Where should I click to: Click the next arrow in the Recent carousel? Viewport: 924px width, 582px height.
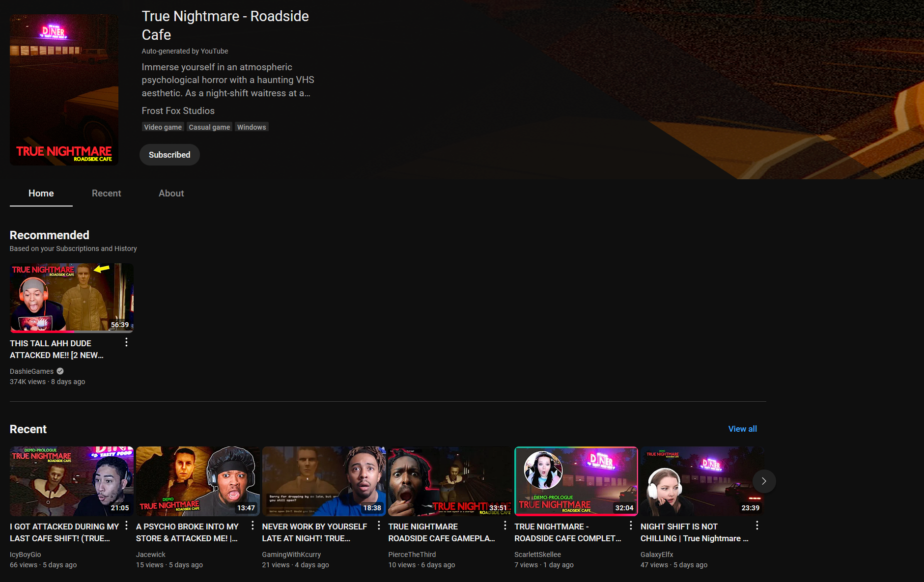click(x=764, y=481)
